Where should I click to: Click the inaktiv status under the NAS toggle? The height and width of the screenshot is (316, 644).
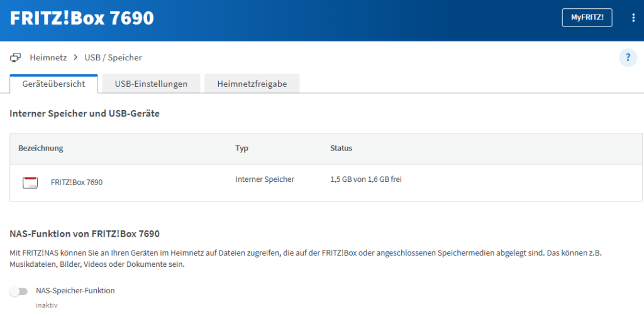coord(47,305)
